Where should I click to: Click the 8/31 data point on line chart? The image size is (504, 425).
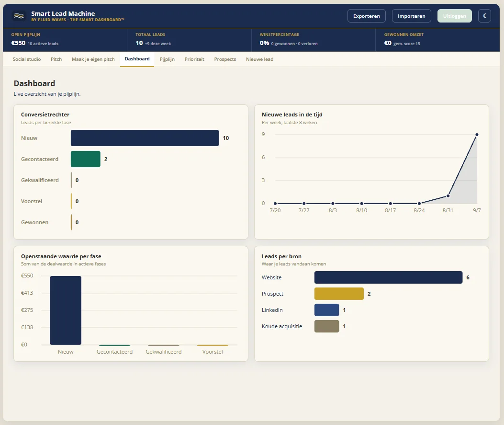(x=448, y=196)
